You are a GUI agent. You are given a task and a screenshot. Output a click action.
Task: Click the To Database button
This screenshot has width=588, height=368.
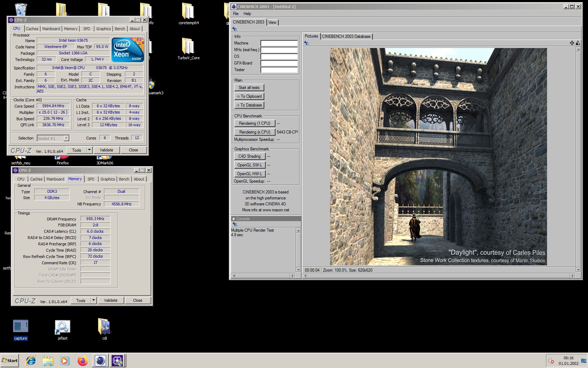click(249, 105)
